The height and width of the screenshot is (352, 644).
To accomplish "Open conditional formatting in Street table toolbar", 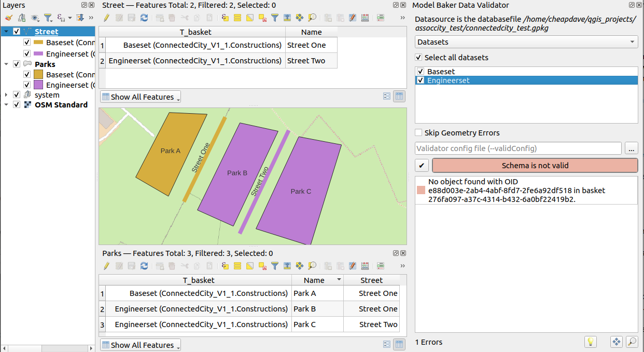I will click(381, 18).
